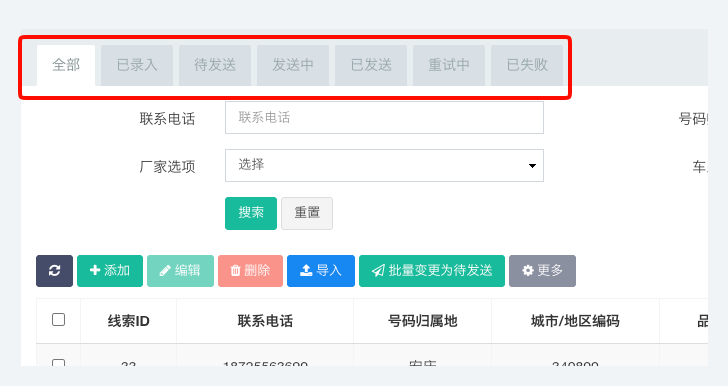Viewport: 728px width, 386px height.
Task: Click the refresh icon button
Action: (x=54, y=271)
